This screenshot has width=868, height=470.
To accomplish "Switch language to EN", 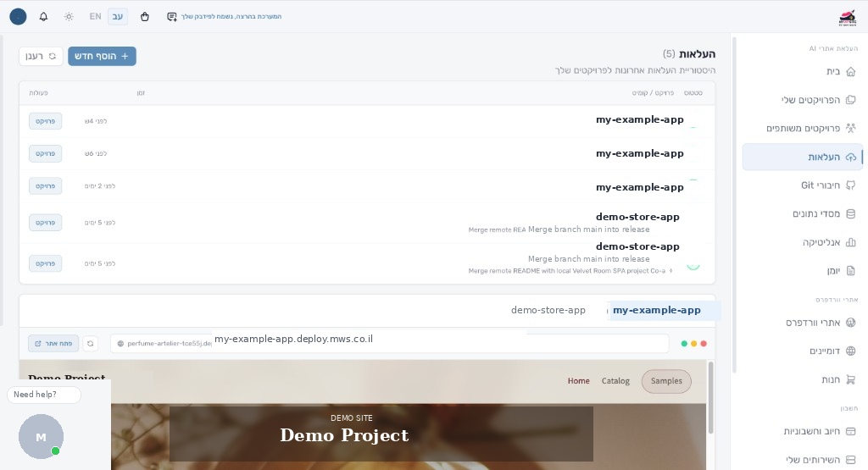I will click(95, 17).
